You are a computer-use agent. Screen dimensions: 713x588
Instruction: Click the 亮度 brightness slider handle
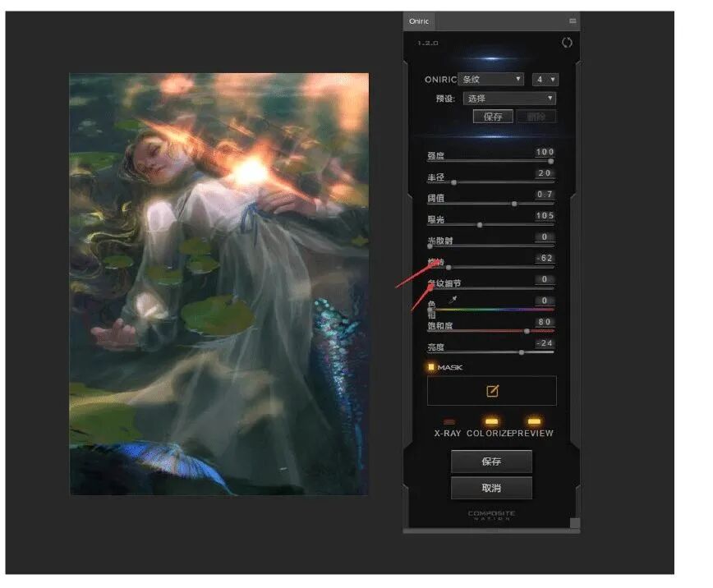522,352
